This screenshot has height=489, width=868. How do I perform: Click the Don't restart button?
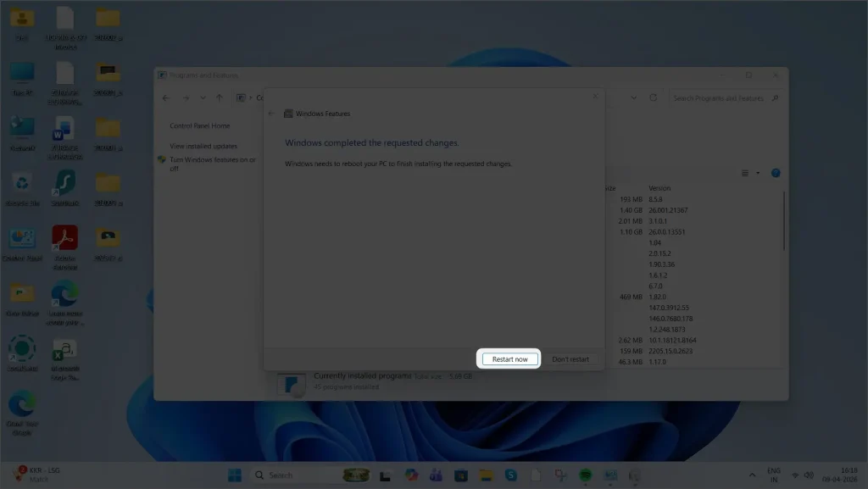[570, 358]
